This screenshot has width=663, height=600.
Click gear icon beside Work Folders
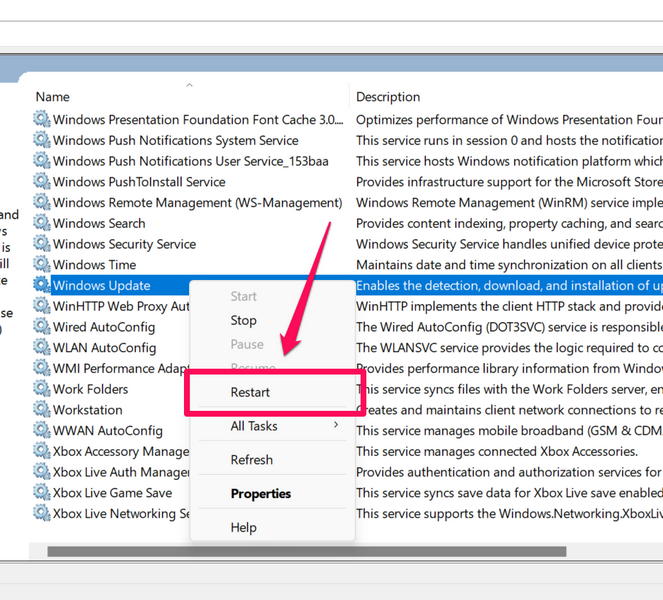[x=41, y=389]
